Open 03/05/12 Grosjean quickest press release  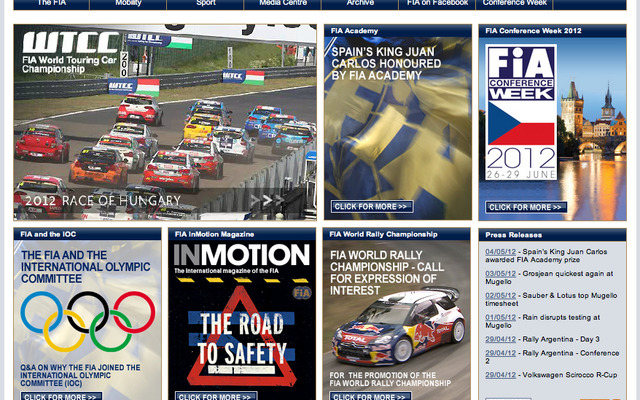[x=549, y=278]
